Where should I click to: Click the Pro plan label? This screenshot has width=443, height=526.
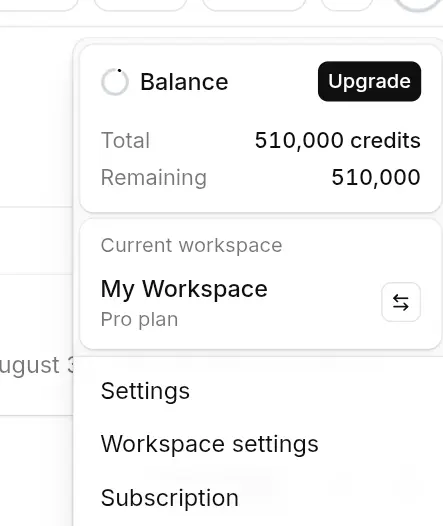[x=139, y=319]
